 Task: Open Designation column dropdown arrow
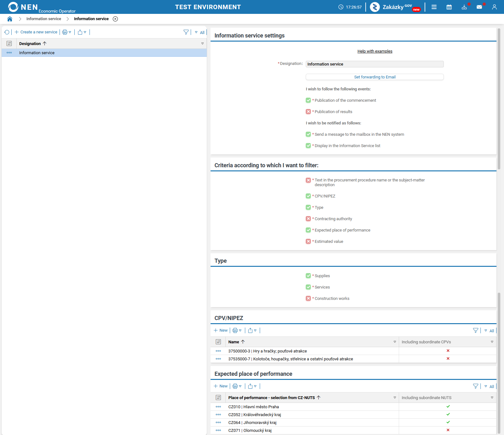tap(202, 43)
